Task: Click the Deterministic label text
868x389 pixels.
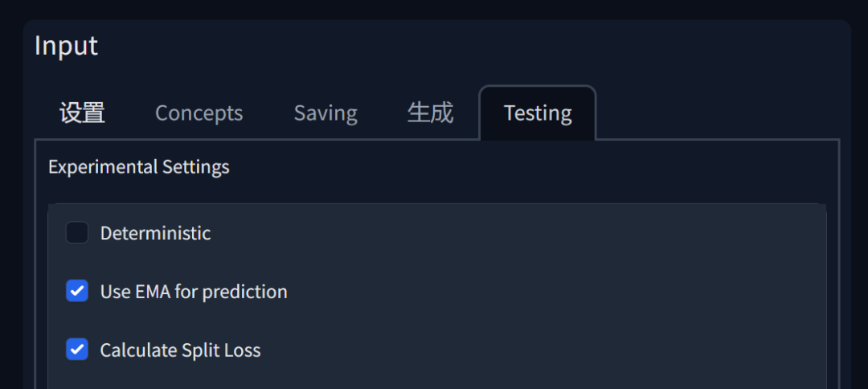Action: (155, 233)
